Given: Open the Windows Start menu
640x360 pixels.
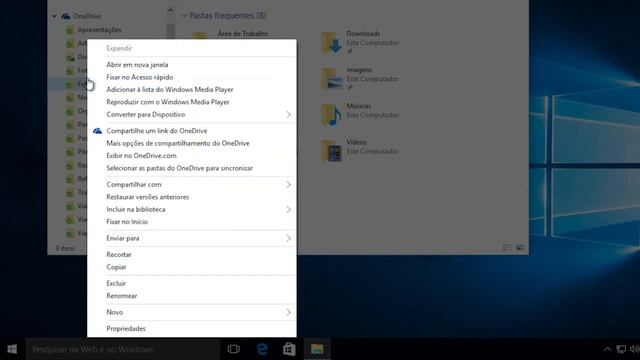Looking at the screenshot, I should [x=12, y=349].
